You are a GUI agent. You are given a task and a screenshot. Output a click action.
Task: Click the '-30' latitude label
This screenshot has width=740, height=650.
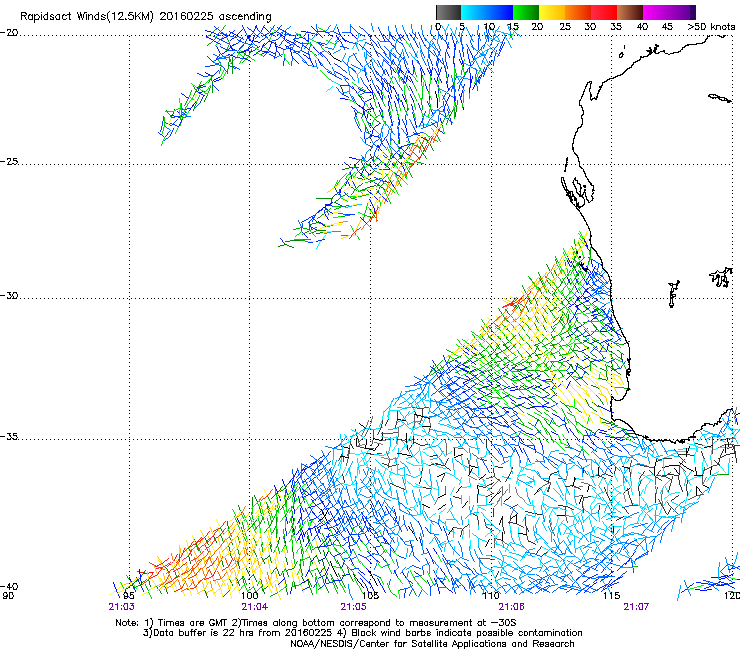coord(9,295)
